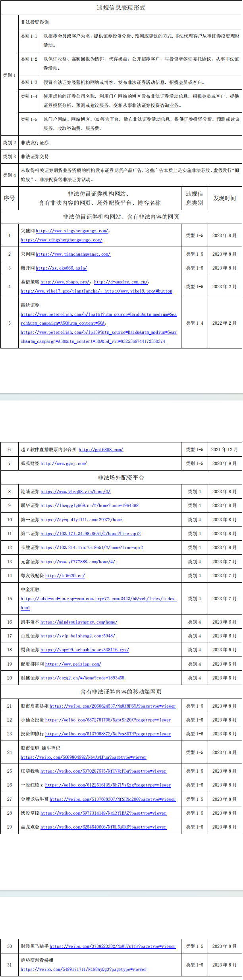243x980 pixels.
Task: Open the 第一证券 diyi111.com link
Action: pyautogui.click(x=81, y=520)
